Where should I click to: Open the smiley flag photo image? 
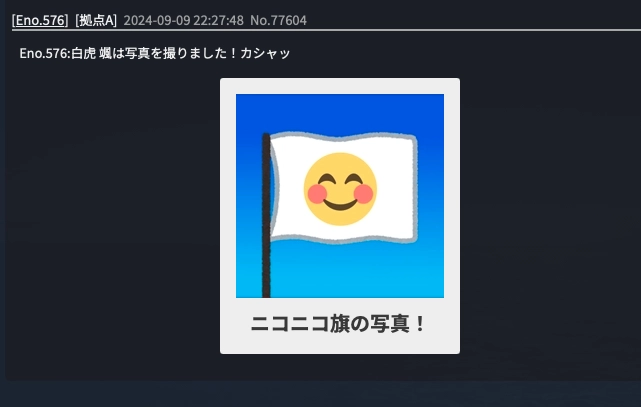[340, 196]
